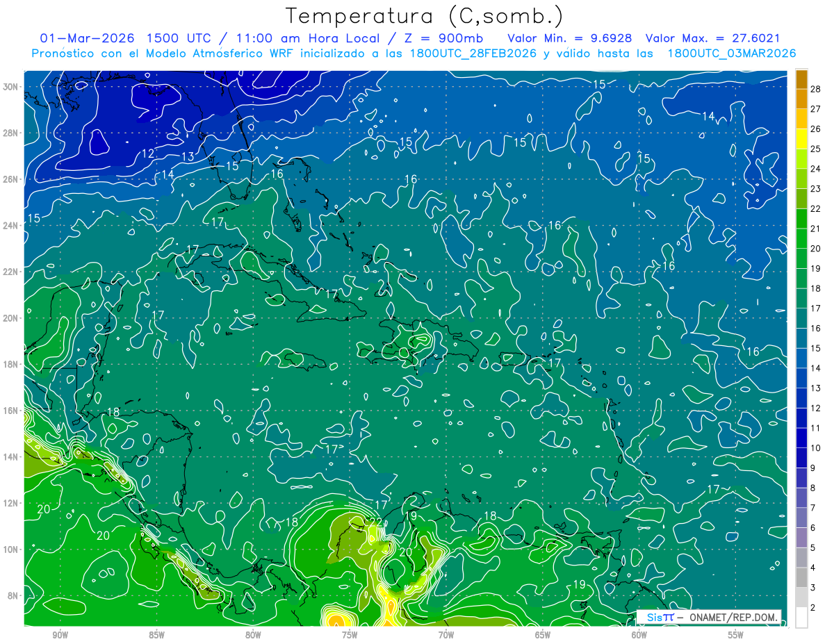Click latitude label 10N

(x=12, y=550)
